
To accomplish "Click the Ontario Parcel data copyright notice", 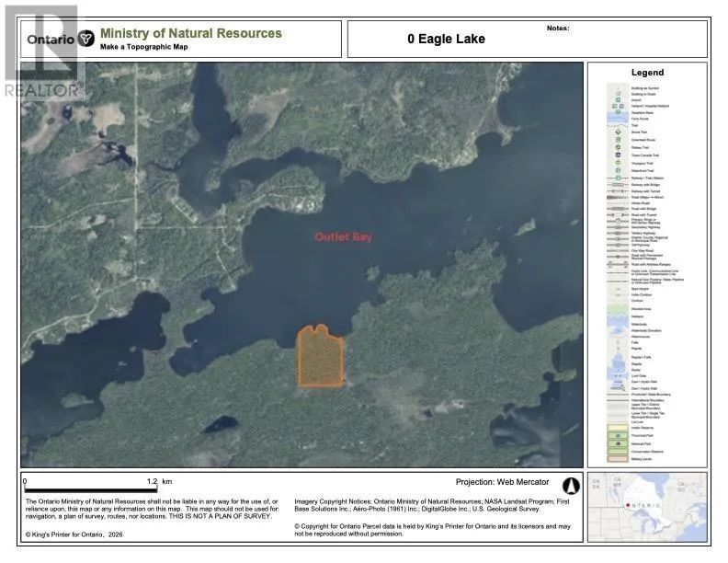I will click(432, 530).
